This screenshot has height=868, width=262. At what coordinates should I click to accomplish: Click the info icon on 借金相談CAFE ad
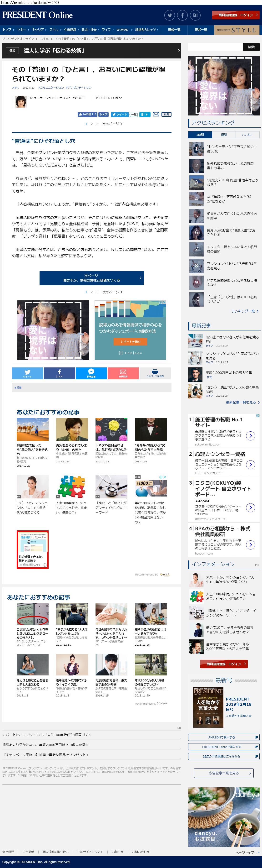(45, 565)
